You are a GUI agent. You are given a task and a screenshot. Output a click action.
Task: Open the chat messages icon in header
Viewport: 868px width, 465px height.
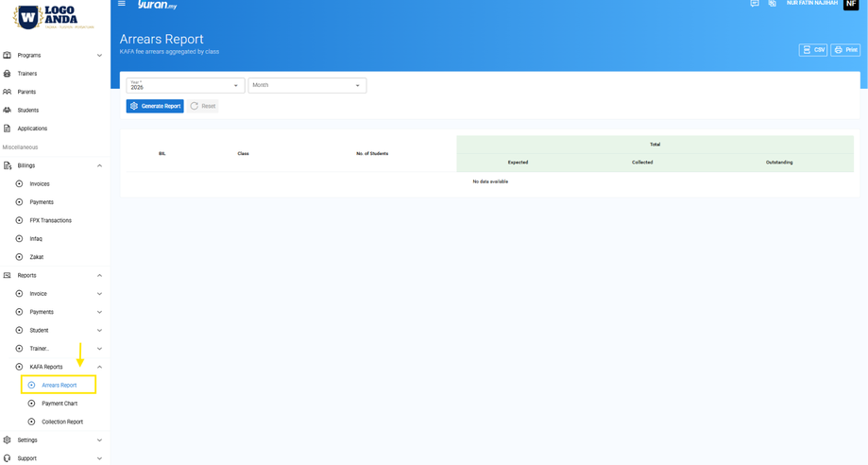click(755, 4)
